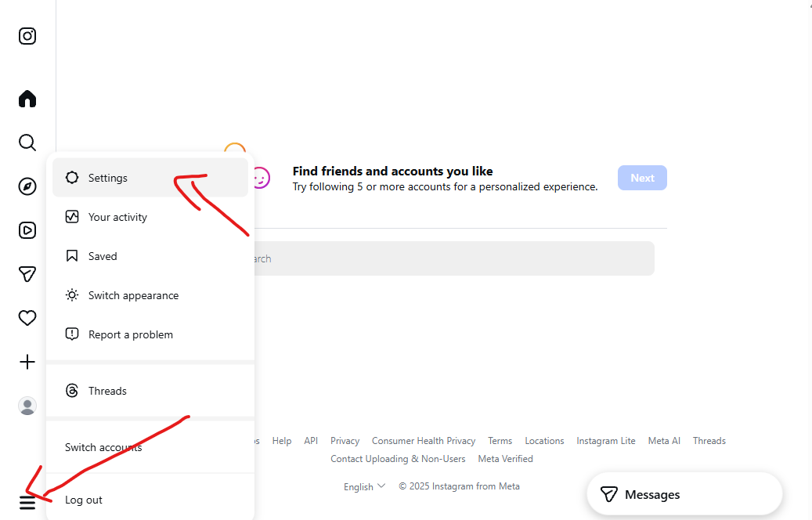Open the Meta Verified footer link
The height and width of the screenshot is (520, 812).
(x=505, y=459)
